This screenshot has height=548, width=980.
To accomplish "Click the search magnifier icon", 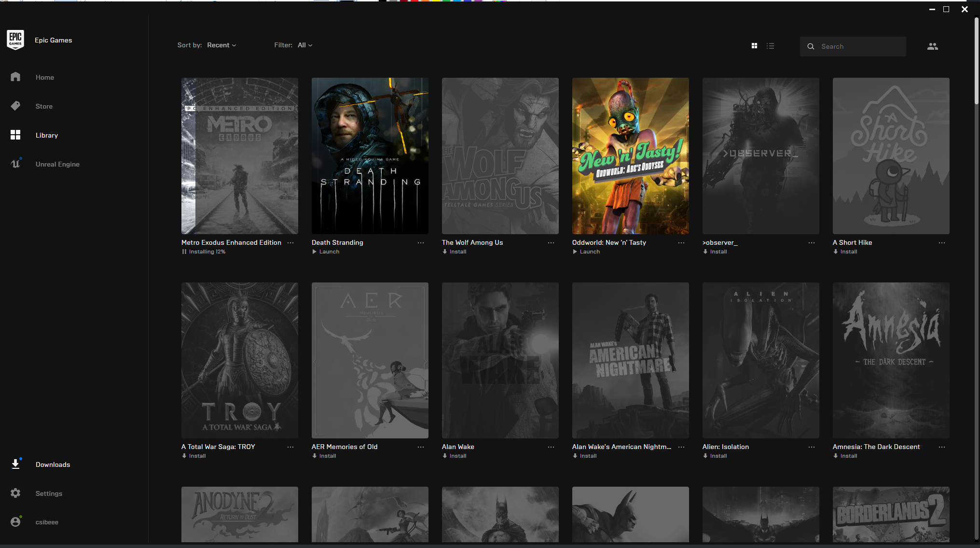I will click(x=811, y=46).
